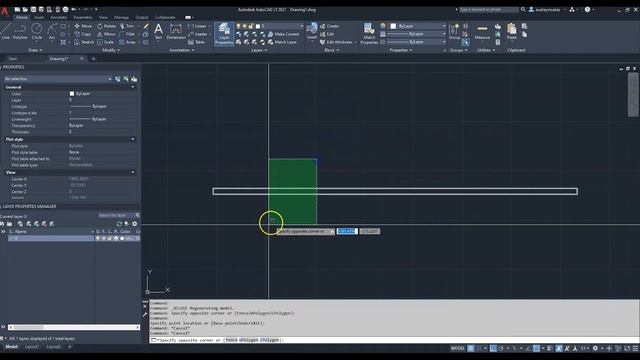Click the Insert block tool
The width and height of the screenshot is (640, 360).
312,31
